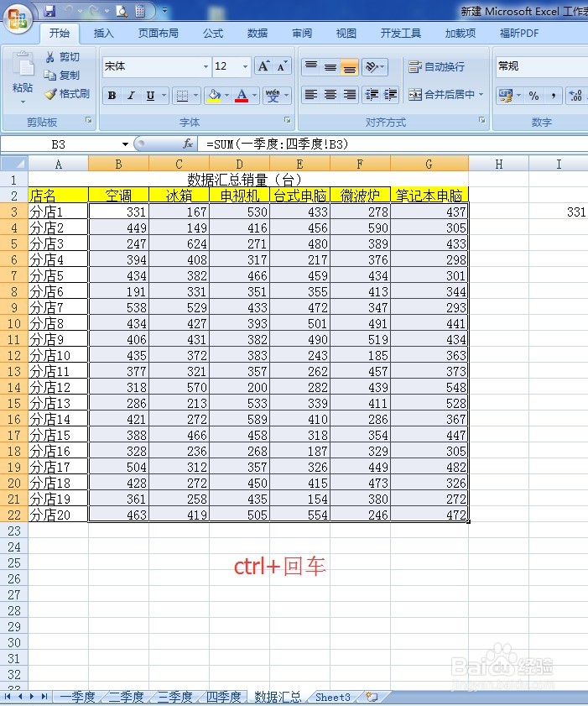Apply comma style format
Screen dimensions: 588x706
[553, 96]
